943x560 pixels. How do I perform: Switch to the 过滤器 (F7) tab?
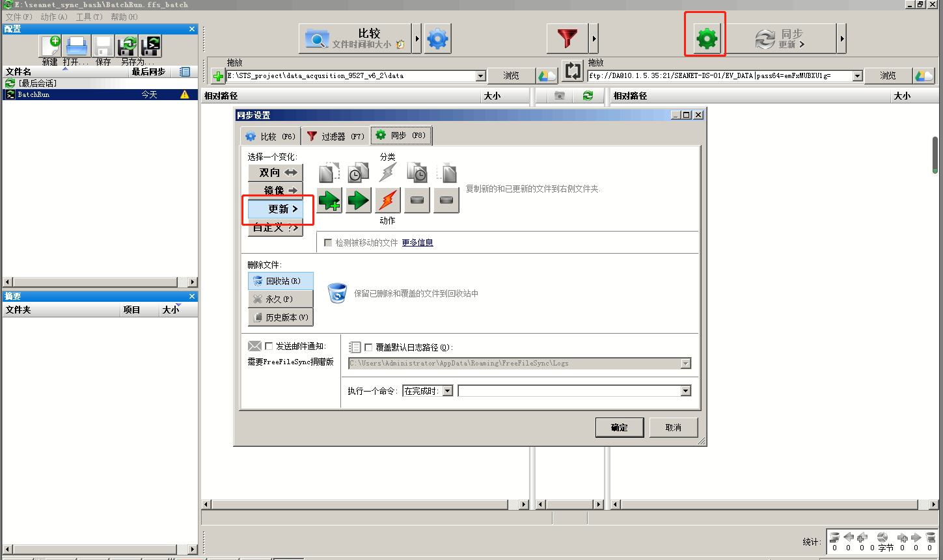pos(335,135)
